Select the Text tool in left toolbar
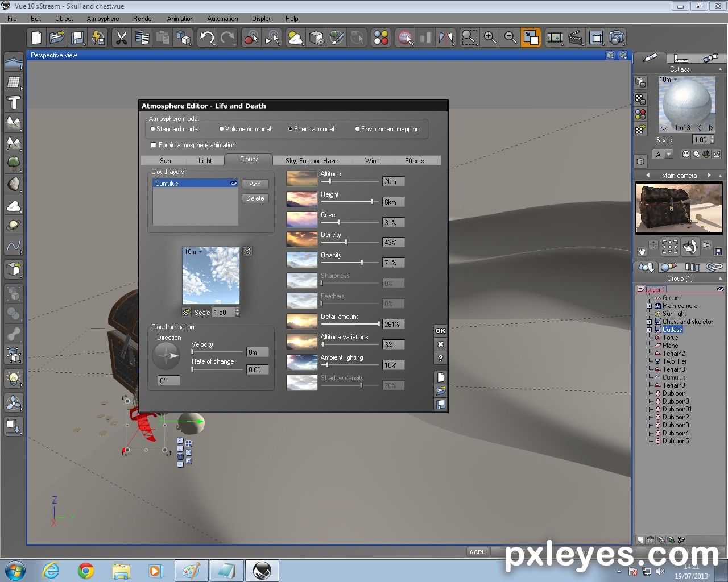The width and height of the screenshot is (728, 582). click(x=14, y=103)
